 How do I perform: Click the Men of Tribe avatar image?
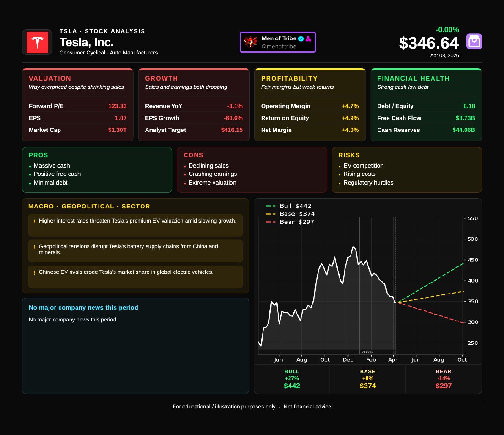coord(250,42)
